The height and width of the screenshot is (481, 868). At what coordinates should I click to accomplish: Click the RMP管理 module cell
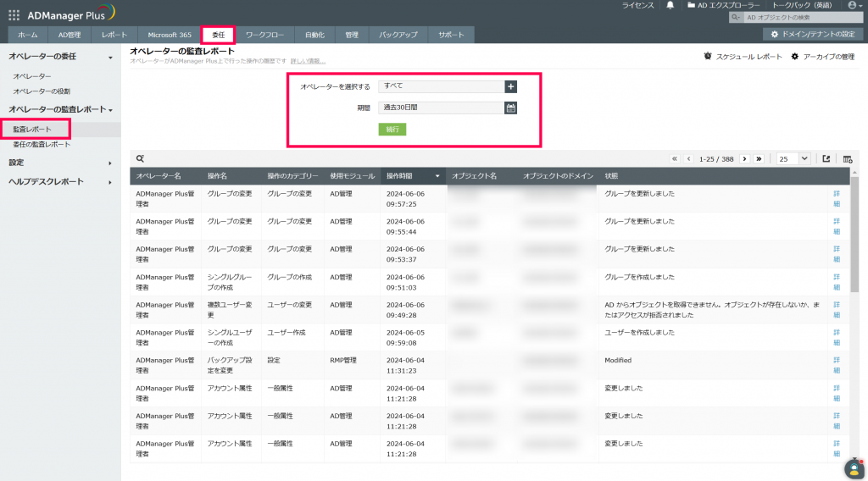tap(343, 361)
